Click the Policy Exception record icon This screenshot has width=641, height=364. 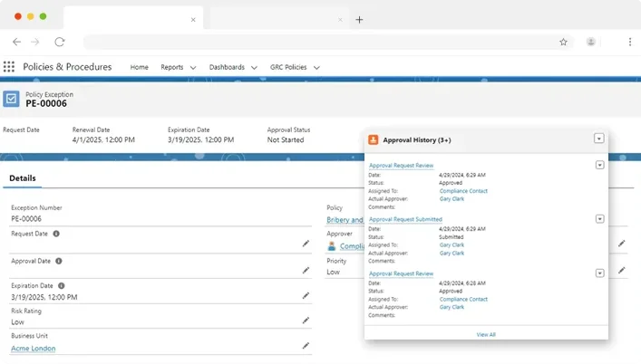11,99
